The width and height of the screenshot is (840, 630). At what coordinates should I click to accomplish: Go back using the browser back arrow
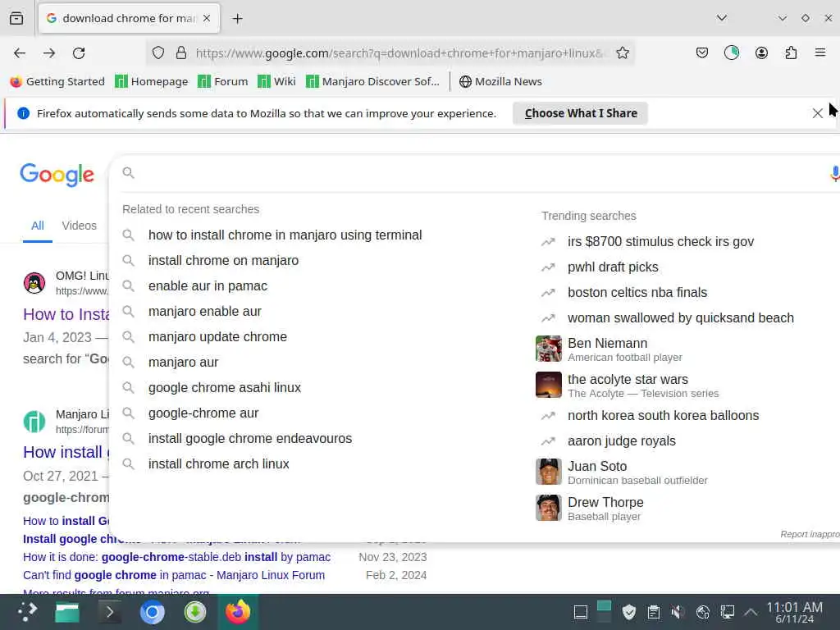(20, 53)
